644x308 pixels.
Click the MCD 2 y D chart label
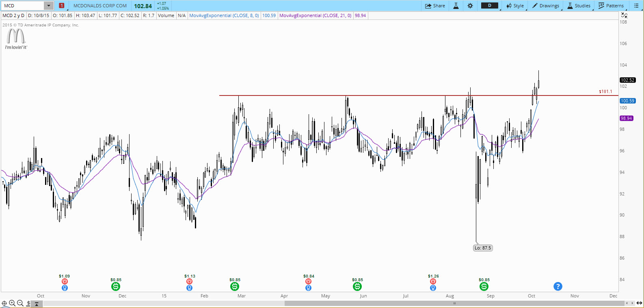click(x=13, y=15)
